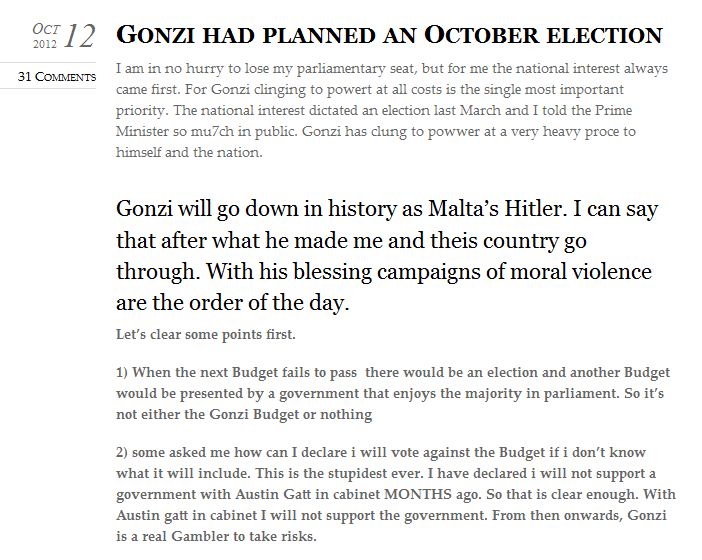This screenshot has height=560, width=702.
Task: Click the word "Gambler" in the last line
Action: tap(220, 537)
